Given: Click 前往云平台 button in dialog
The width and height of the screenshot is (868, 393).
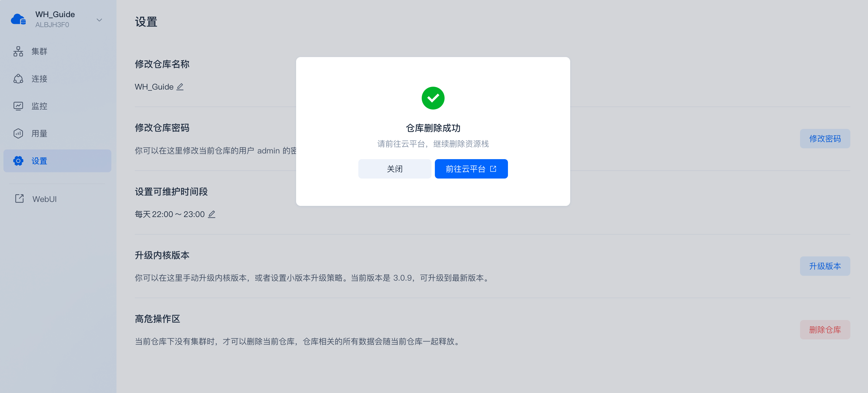Looking at the screenshot, I should [471, 169].
